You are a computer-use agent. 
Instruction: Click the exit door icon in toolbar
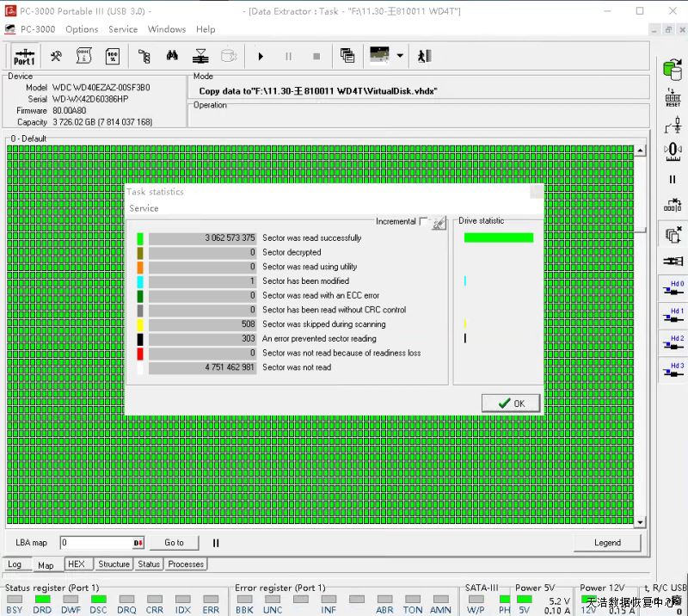tap(424, 57)
